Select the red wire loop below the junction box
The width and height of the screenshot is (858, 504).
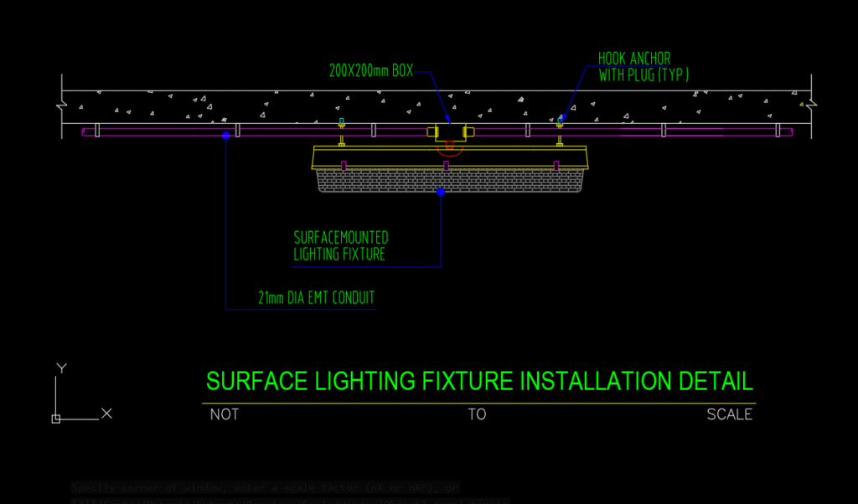(x=450, y=148)
